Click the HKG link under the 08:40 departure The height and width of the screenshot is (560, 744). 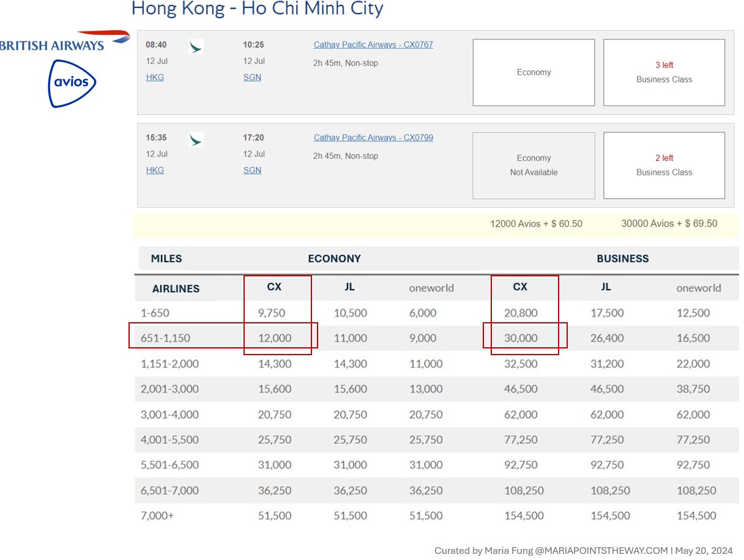pos(155,78)
